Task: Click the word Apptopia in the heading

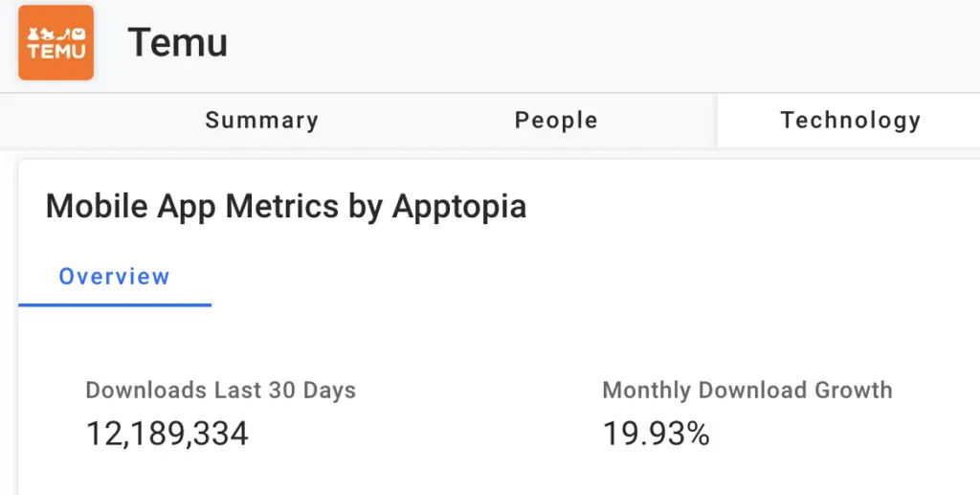Action: (x=459, y=207)
